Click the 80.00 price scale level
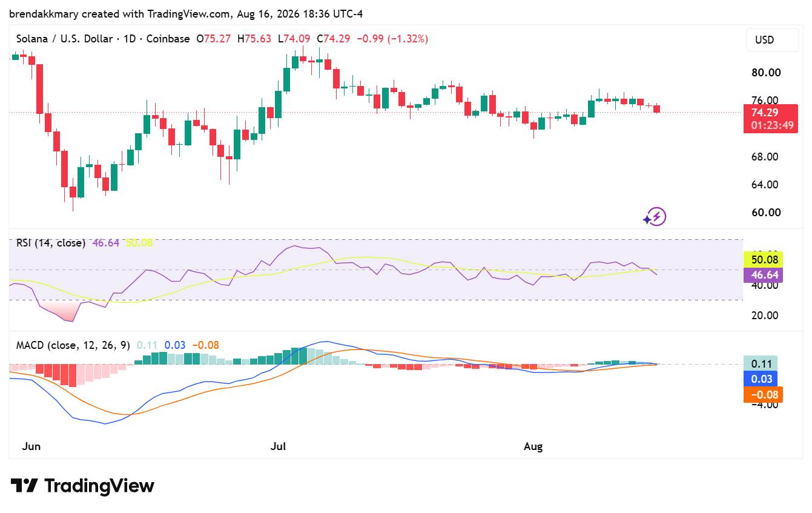The image size is (812, 513). tap(765, 73)
